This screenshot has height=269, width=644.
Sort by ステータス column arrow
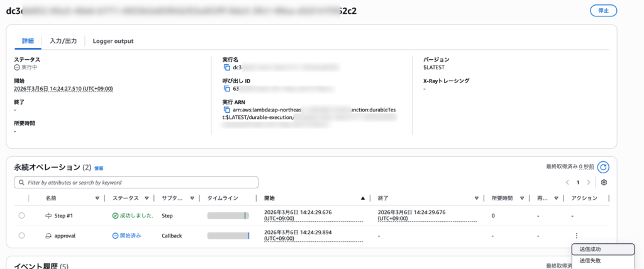(147, 198)
